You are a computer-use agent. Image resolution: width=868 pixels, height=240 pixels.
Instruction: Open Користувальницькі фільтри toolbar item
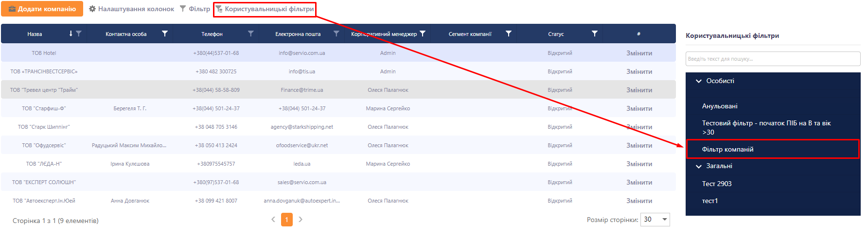pos(265,9)
